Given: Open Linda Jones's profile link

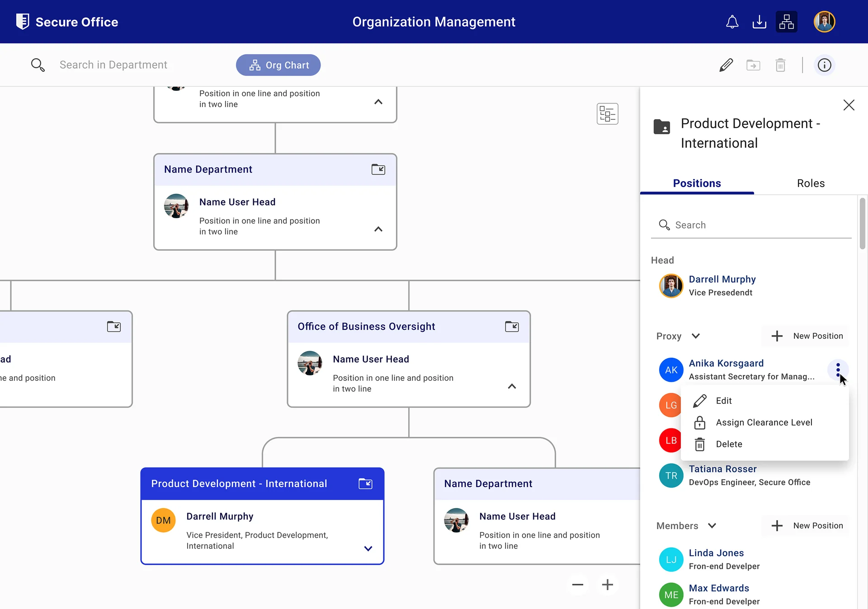Looking at the screenshot, I should 717,553.
